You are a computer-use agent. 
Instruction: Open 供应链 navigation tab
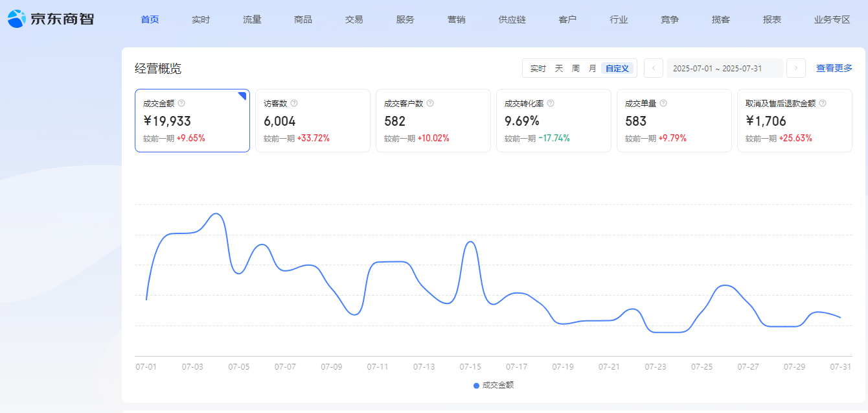pyautogui.click(x=512, y=19)
